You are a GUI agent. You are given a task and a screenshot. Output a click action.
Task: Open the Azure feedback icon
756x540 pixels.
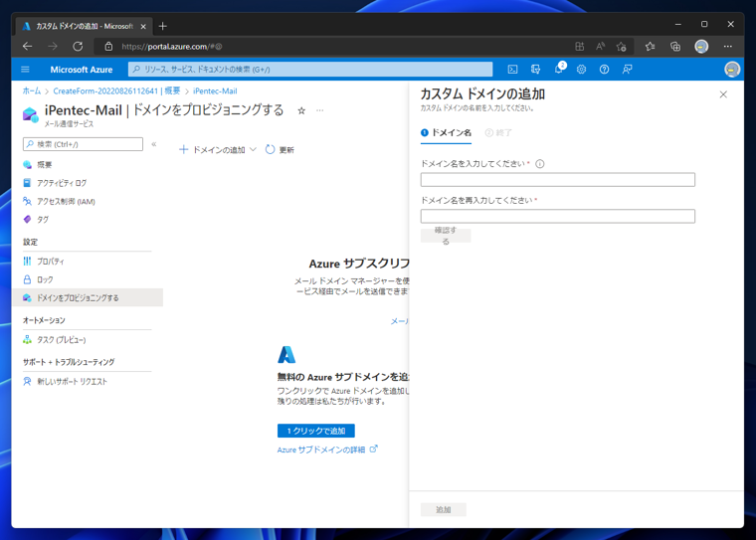(627, 70)
